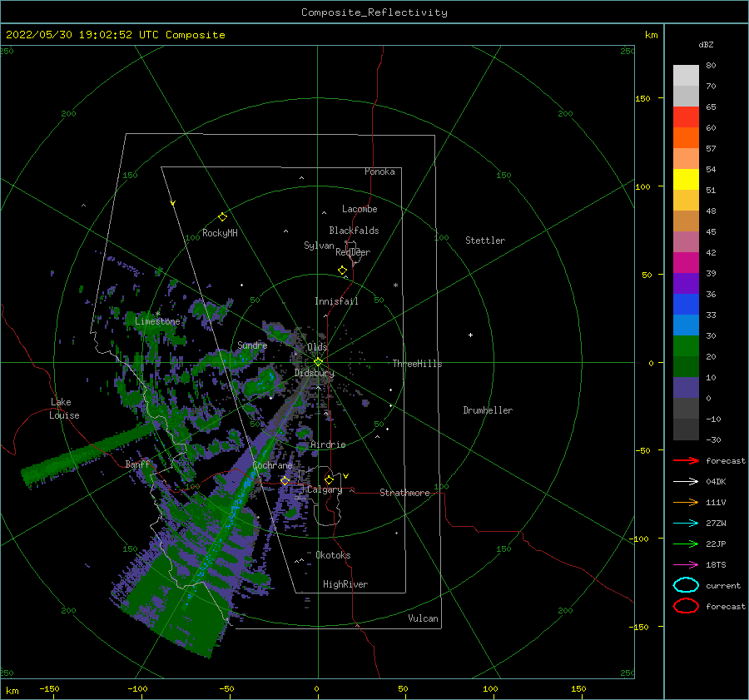
Task: Click the 45 dBZ pink color swatch
Action: pos(686,241)
